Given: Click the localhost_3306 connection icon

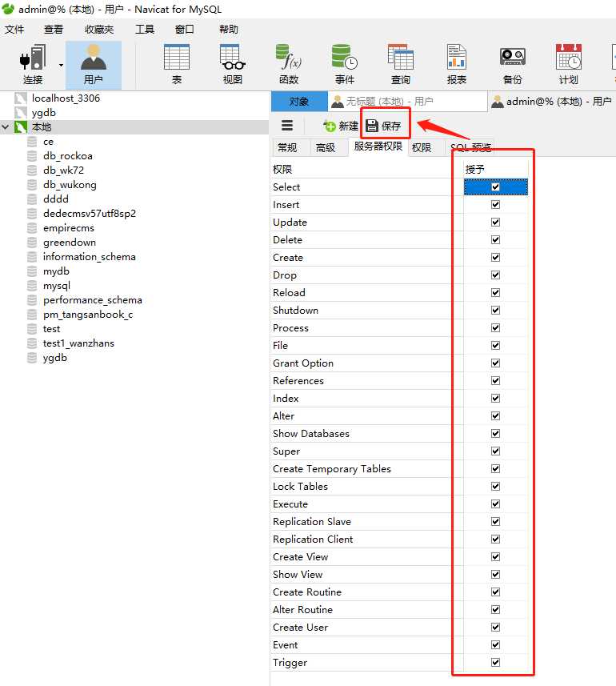Looking at the screenshot, I should 21,98.
